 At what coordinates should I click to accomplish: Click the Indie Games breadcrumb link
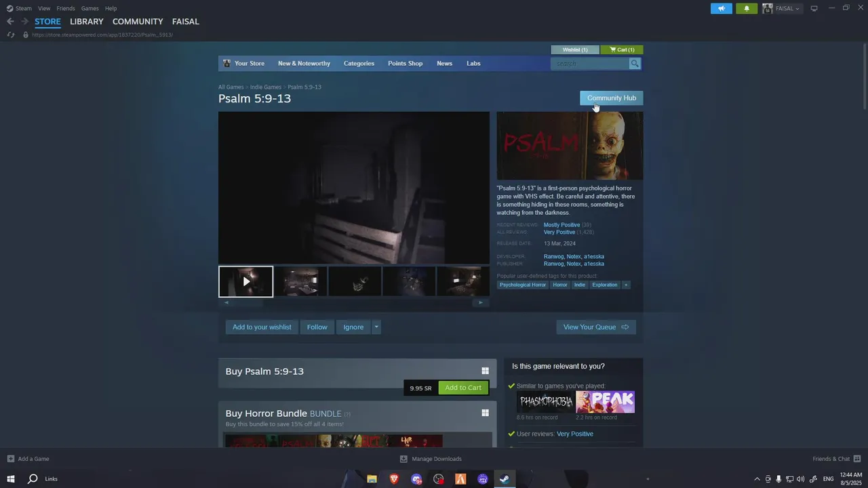tap(266, 87)
